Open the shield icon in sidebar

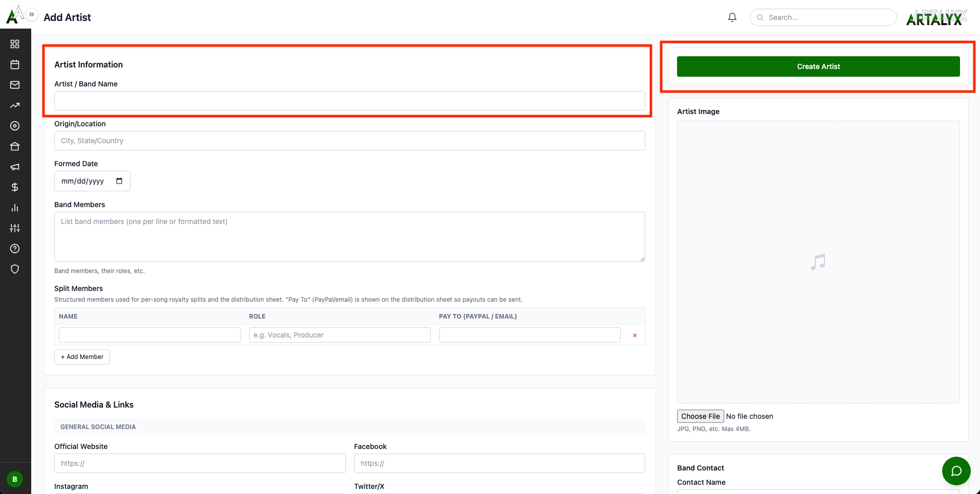(x=15, y=269)
